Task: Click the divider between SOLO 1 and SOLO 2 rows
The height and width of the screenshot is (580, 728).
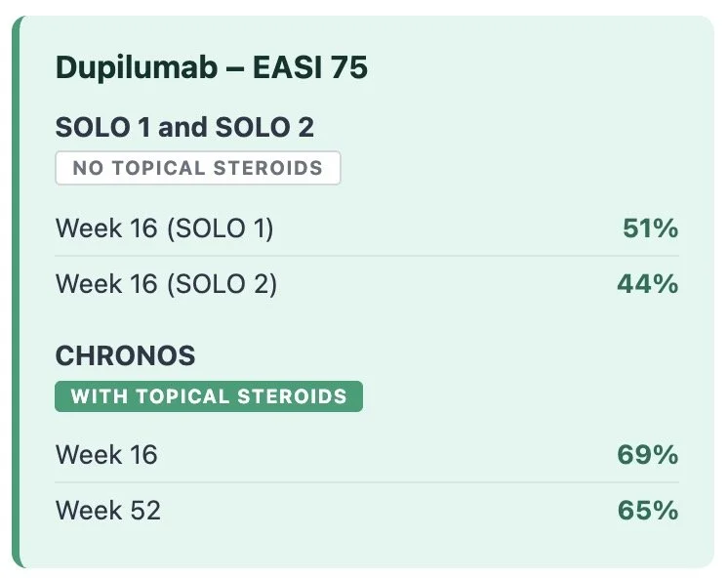Action: pos(367,256)
